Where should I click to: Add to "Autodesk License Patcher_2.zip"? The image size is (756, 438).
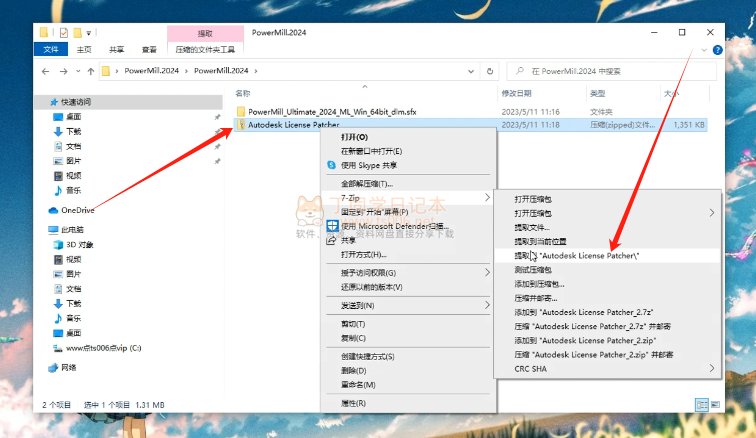pos(585,341)
